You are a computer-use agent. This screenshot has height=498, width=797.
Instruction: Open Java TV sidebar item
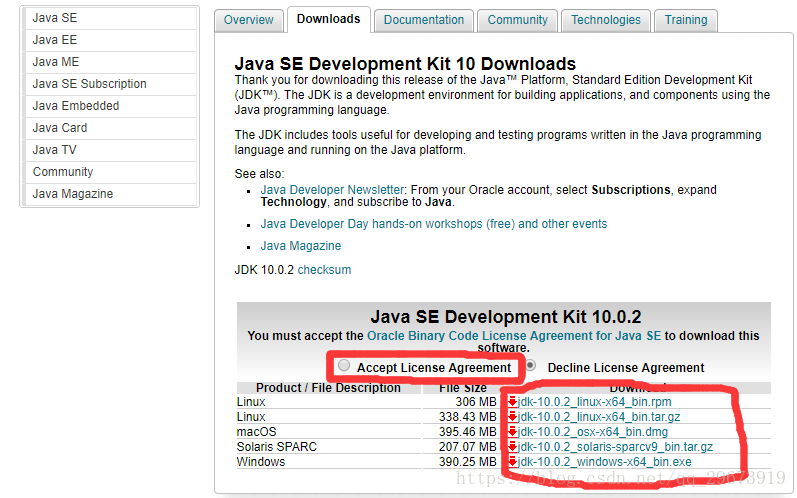pos(110,150)
